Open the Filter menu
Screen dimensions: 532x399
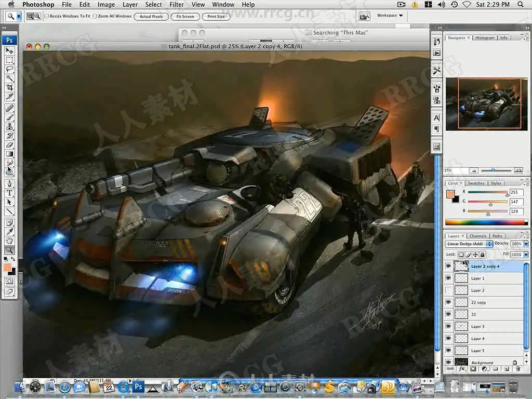[x=177, y=5]
